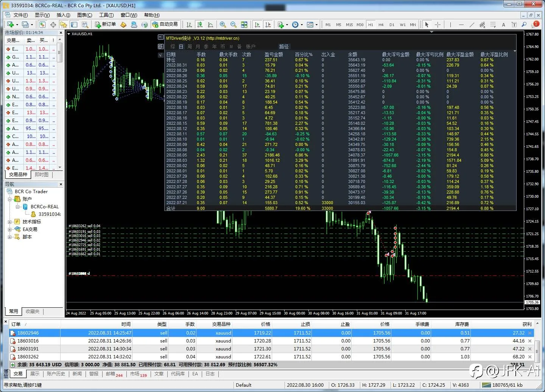
Task: Open the Profiles toolbar icon
Action: [x=25, y=25]
